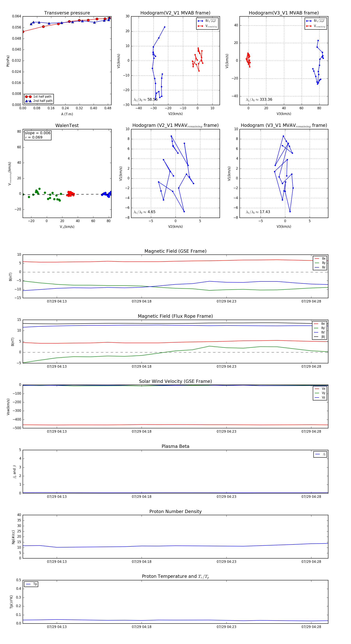Viewport: 351px width, 644px height.
Task: Click the 'Transverse pressure' plot title
Action: point(67,13)
